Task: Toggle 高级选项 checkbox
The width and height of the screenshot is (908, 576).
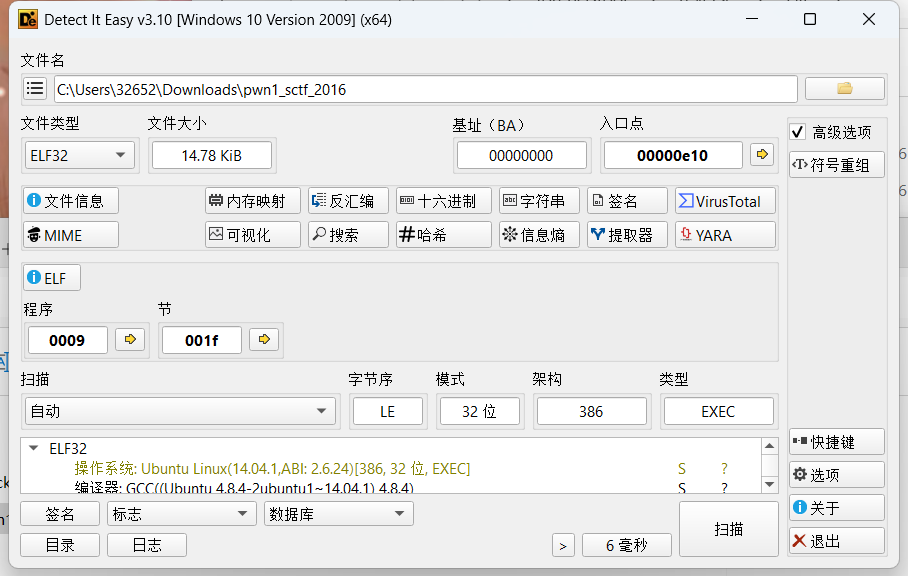Action: pos(797,132)
